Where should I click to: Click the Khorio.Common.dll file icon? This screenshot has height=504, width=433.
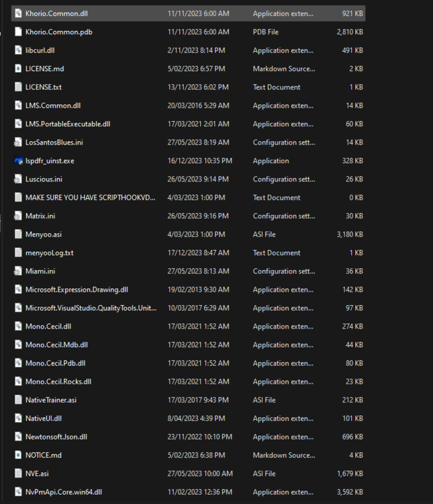18,13
